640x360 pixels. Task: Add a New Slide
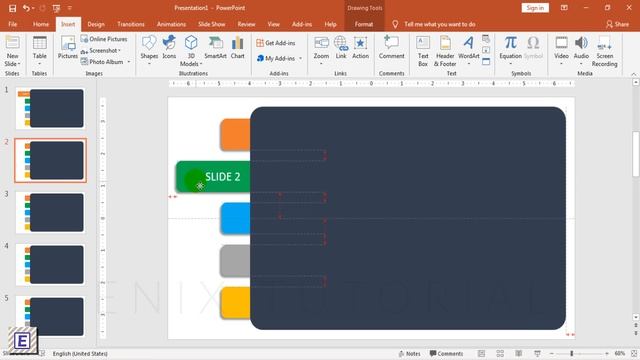12,51
